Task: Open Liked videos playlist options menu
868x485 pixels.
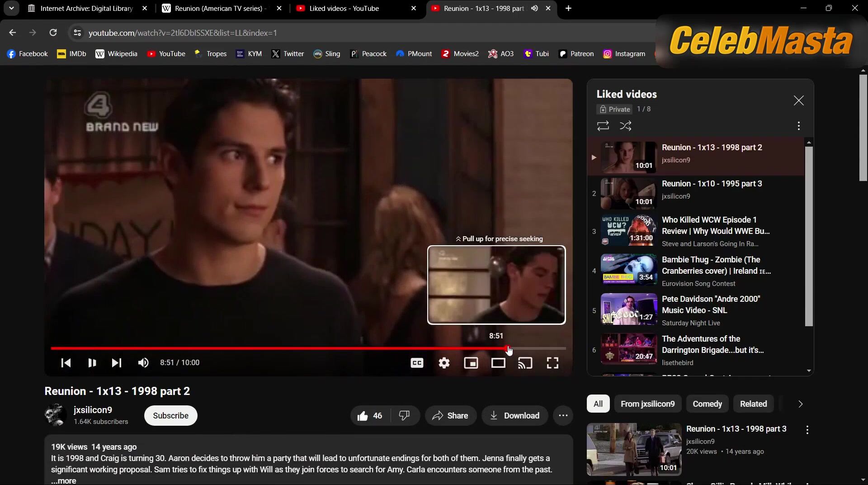Action: pyautogui.click(x=799, y=126)
